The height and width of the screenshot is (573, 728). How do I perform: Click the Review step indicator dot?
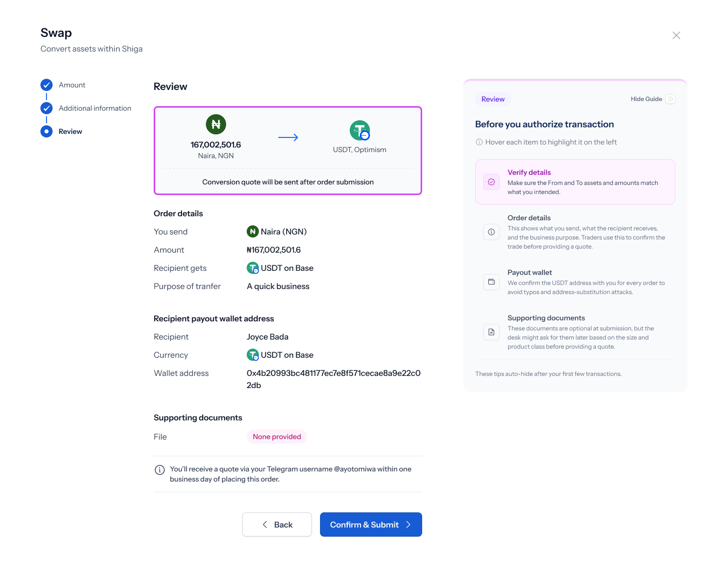coord(47,131)
